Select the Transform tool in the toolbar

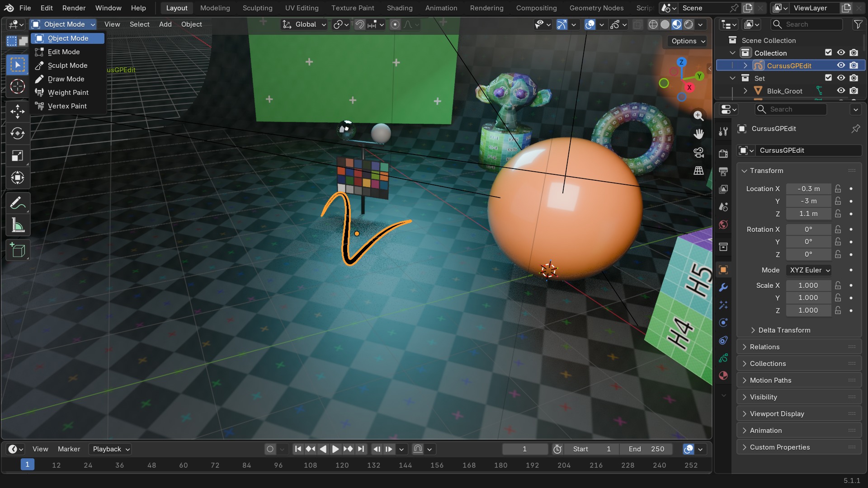pos(18,178)
